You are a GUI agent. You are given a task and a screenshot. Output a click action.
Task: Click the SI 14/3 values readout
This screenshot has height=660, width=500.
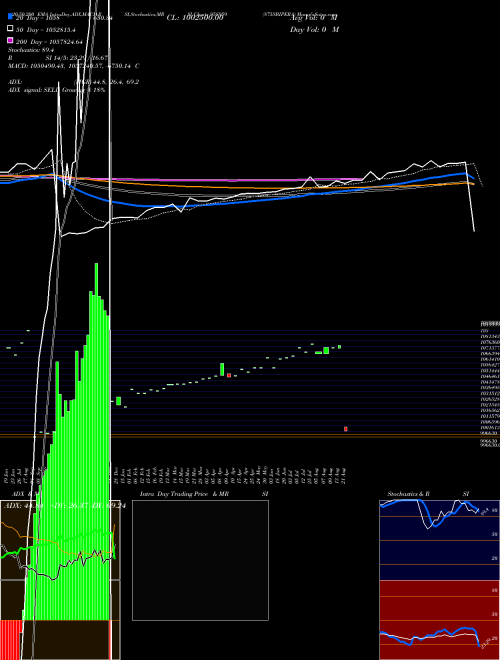77,58
